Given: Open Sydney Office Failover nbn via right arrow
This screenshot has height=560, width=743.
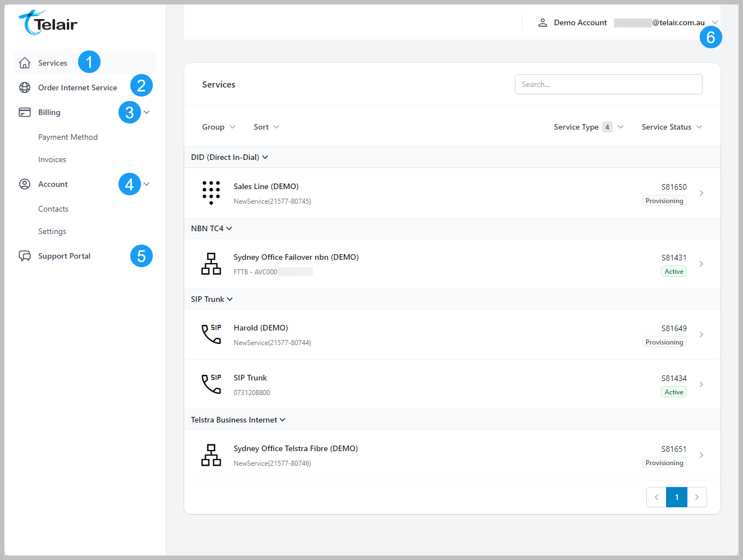Looking at the screenshot, I should tap(701, 264).
